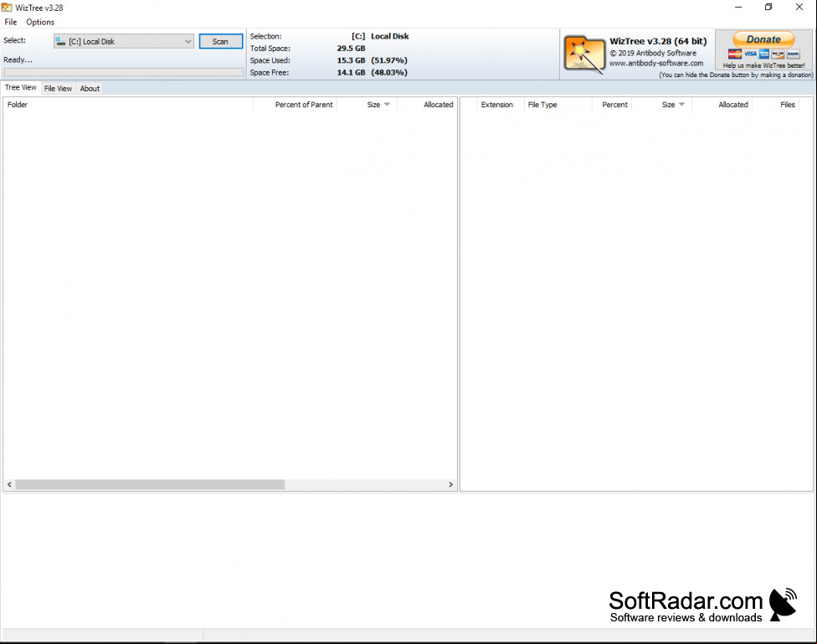Click the WizTree title bar app icon
This screenshot has height=644, width=817.
pos(6,8)
